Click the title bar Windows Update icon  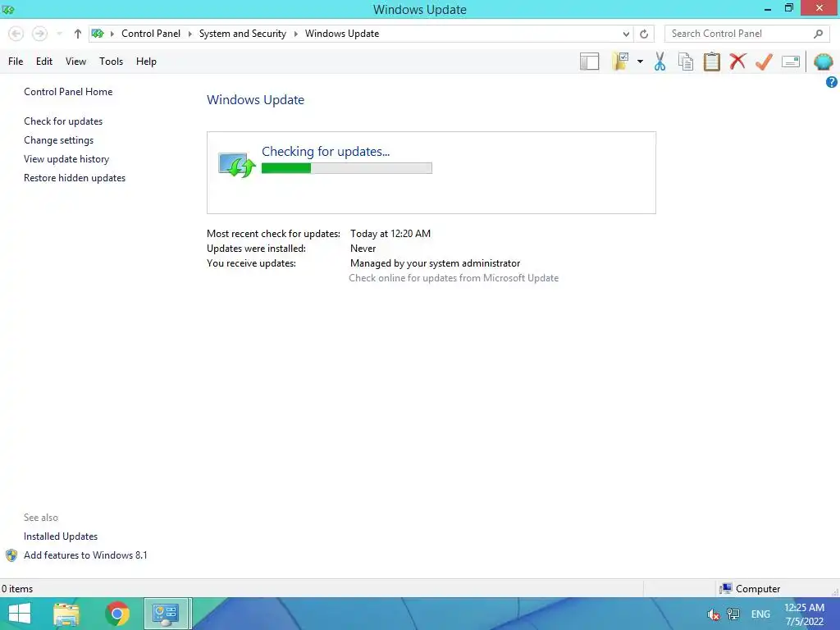(x=8, y=10)
